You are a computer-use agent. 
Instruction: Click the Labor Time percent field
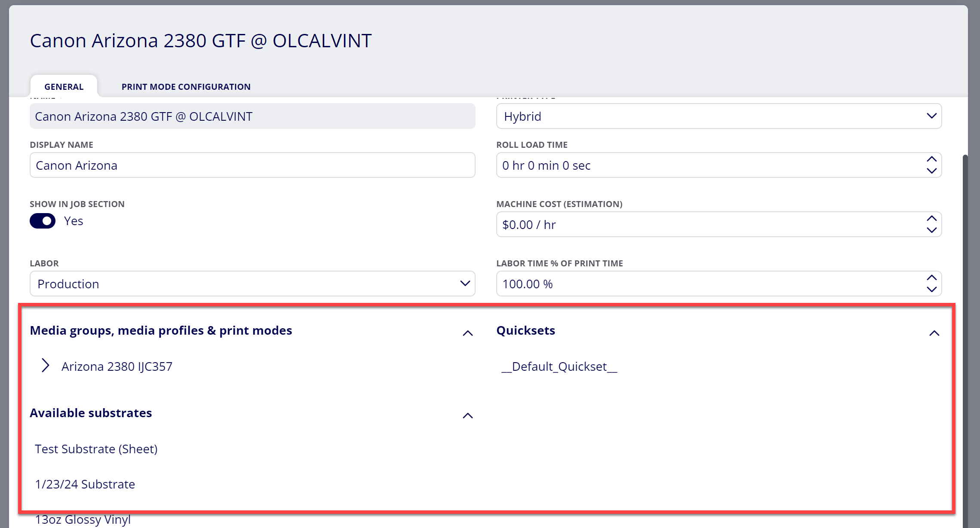(x=719, y=284)
